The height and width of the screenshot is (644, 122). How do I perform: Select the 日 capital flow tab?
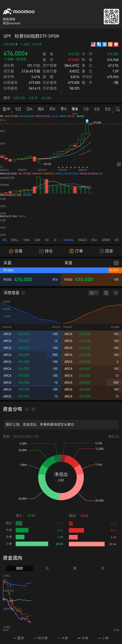point(47,568)
